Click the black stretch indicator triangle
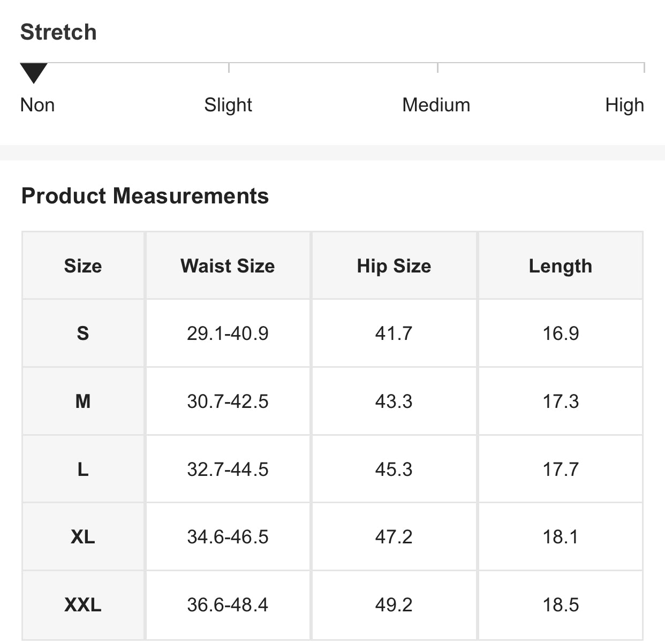This screenshot has height=644, width=665. pos(34,72)
